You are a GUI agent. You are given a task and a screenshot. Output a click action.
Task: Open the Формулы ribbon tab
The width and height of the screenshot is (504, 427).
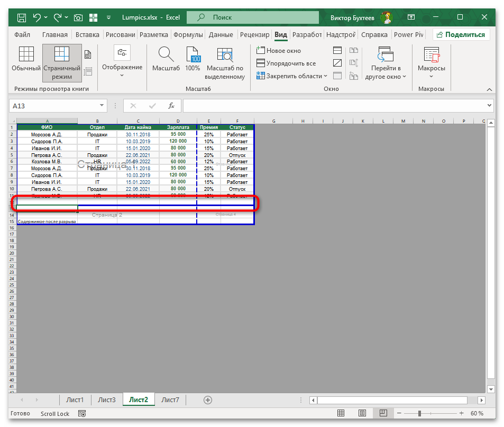point(188,35)
